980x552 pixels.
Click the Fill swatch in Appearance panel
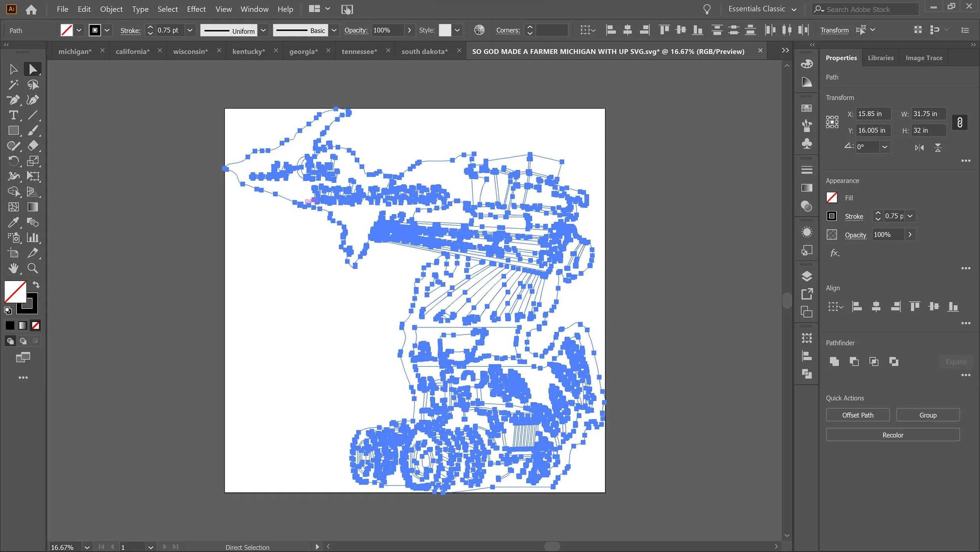tap(831, 198)
